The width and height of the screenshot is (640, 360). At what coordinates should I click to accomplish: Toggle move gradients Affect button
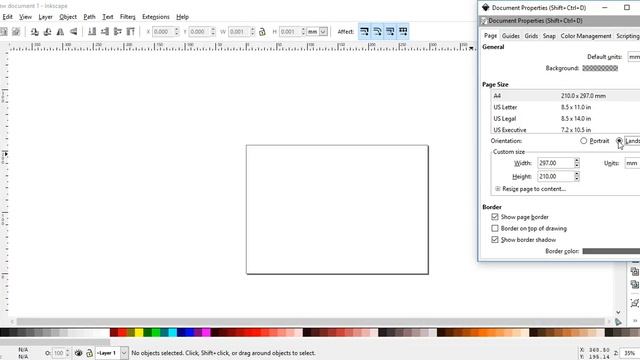[x=390, y=31]
